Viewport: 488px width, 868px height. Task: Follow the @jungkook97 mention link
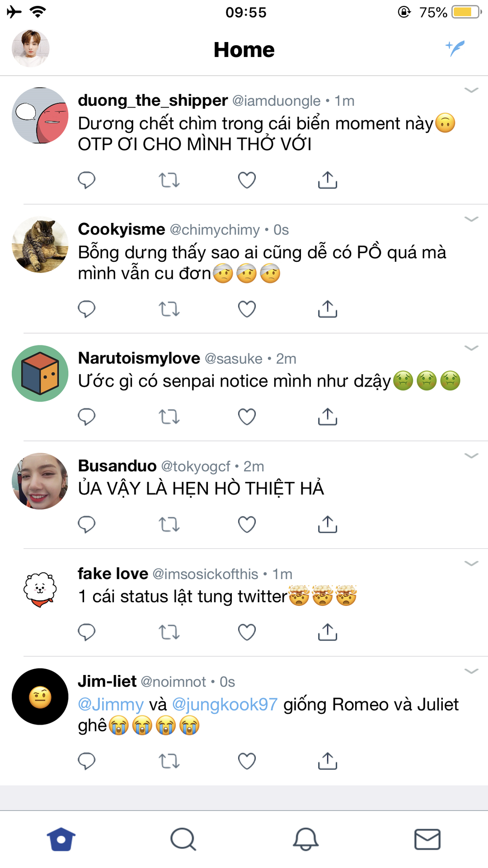(x=225, y=704)
